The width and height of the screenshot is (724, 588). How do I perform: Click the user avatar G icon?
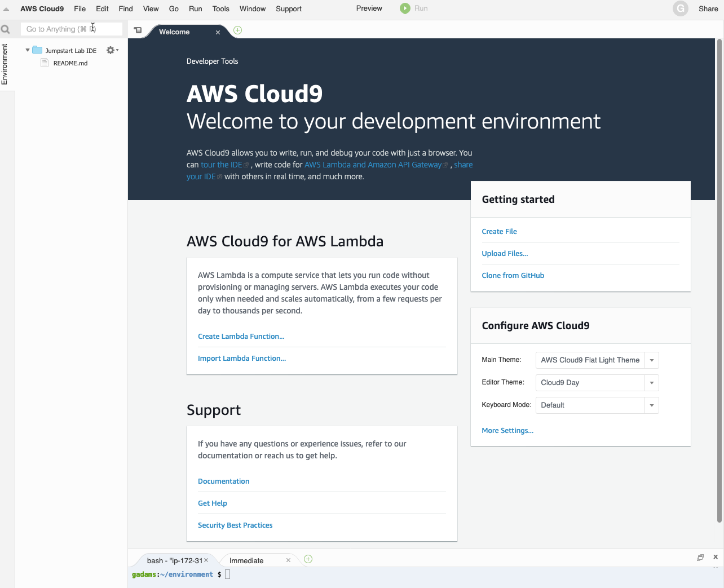click(x=681, y=8)
